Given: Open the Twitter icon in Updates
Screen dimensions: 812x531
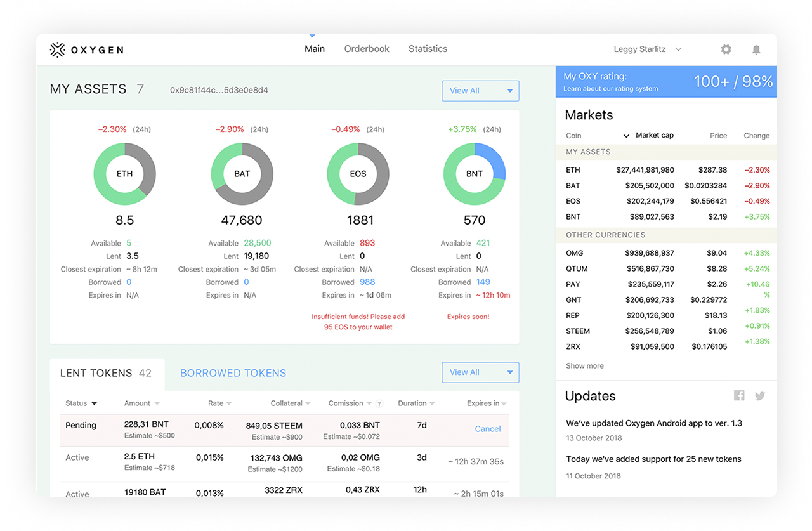Looking at the screenshot, I should coord(760,396).
